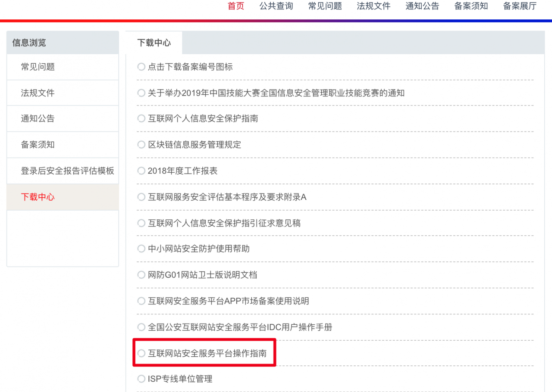Click circle bullet beside 2018年度工作报表

point(141,171)
